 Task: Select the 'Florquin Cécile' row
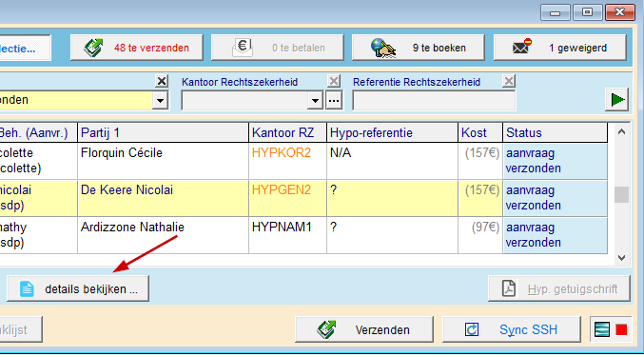(x=303, y=161)
